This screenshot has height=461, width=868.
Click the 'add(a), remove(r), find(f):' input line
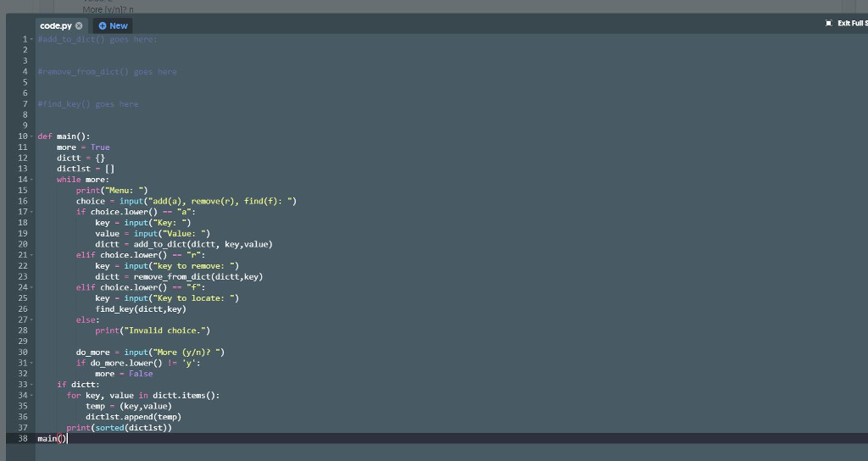tap(186, 201)
